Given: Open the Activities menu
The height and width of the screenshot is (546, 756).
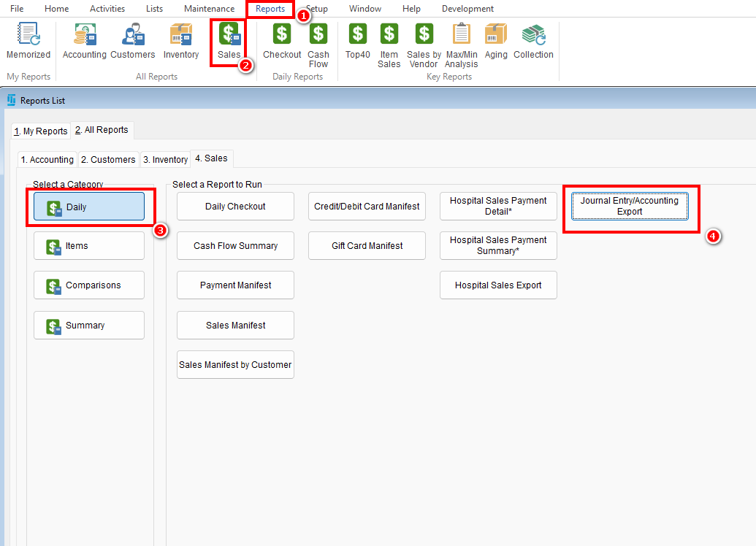Looking at the screenshot, I should (107, 9).
